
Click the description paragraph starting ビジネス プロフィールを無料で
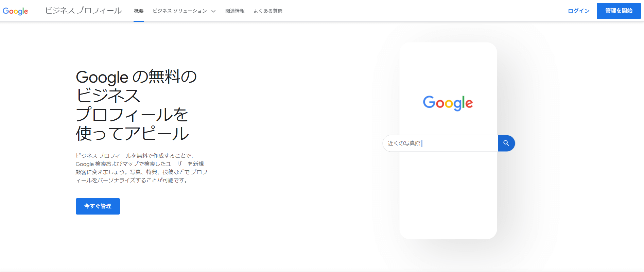point(141,168)
